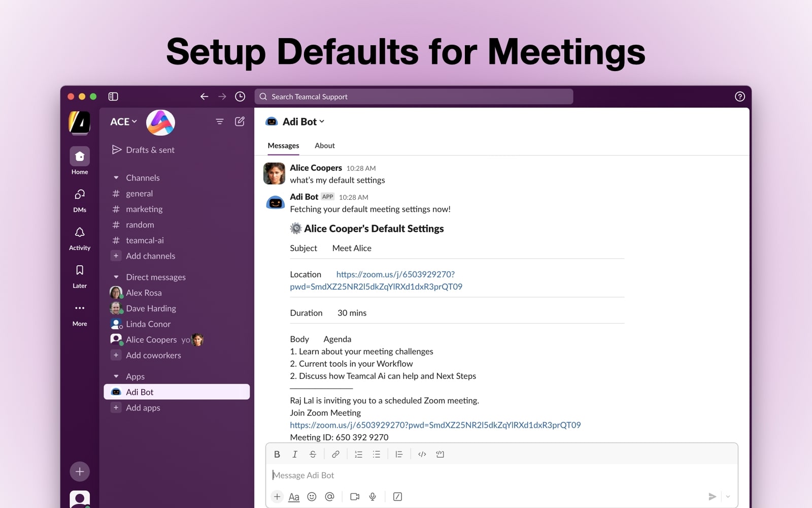Open the Home view
Screen dimensions: 812x508
coord(80,161)
